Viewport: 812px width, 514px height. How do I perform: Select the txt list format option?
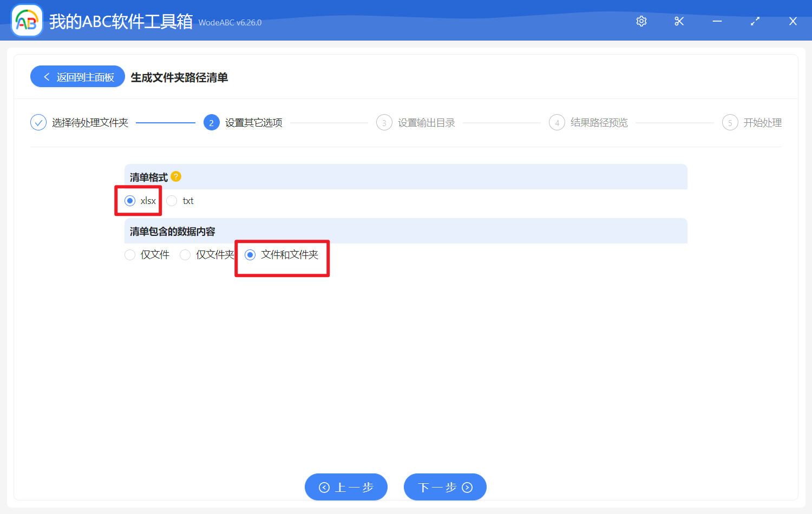[172, 200]
